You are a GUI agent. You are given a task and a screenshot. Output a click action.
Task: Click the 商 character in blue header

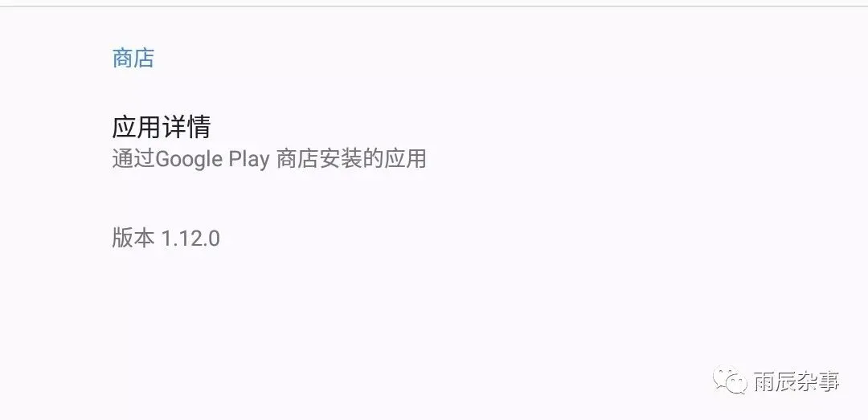coord(122,58)
